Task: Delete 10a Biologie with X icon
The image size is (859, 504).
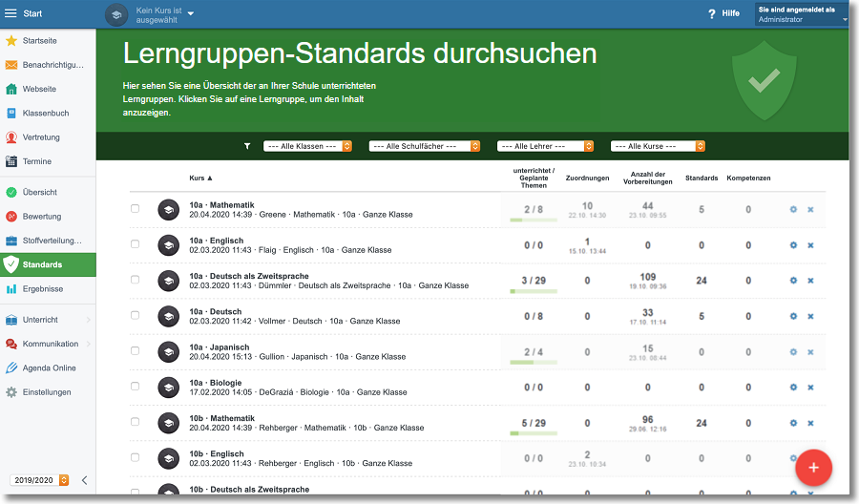Action: pyautogui.click(x=810, y=388)
